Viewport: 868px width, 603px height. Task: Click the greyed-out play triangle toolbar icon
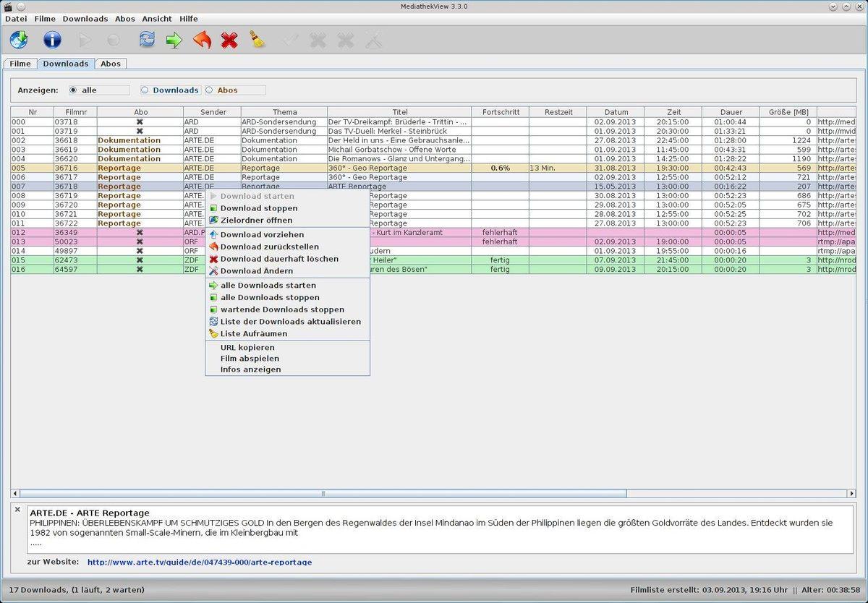tap(86, 40)
